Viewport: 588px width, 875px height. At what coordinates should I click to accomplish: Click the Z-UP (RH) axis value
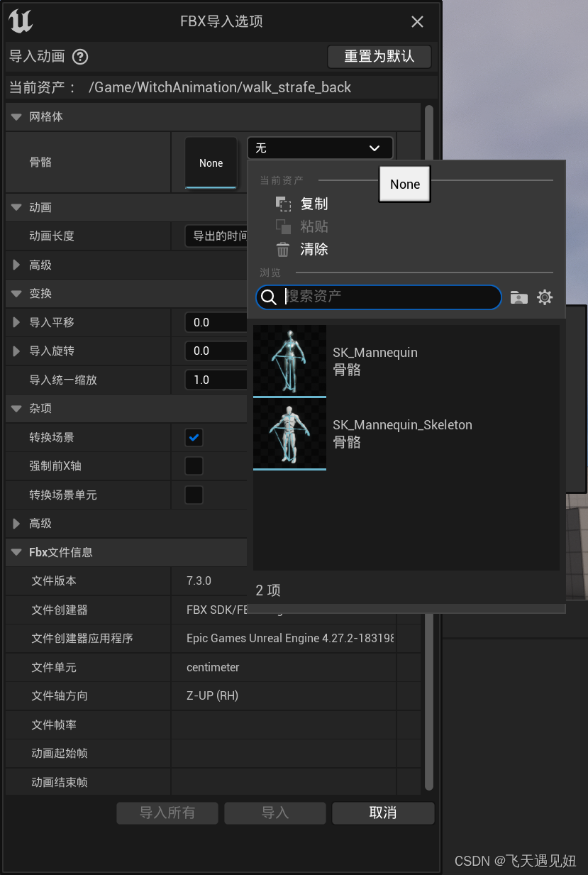(212, 696)
